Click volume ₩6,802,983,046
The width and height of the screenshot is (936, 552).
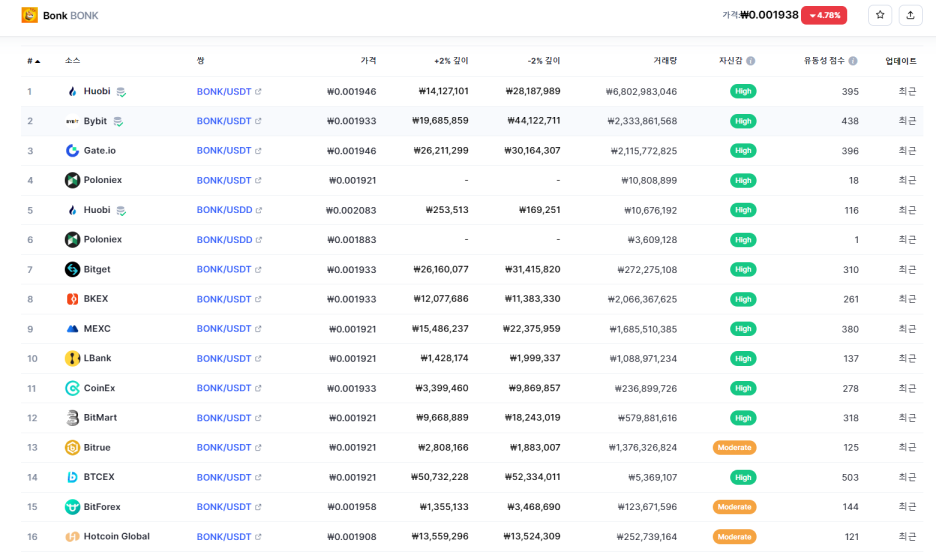[x=641, y=92]
